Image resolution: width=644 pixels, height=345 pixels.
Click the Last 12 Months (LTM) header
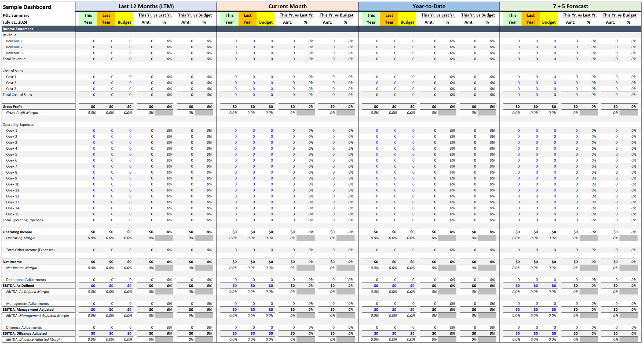click(146, 6)
